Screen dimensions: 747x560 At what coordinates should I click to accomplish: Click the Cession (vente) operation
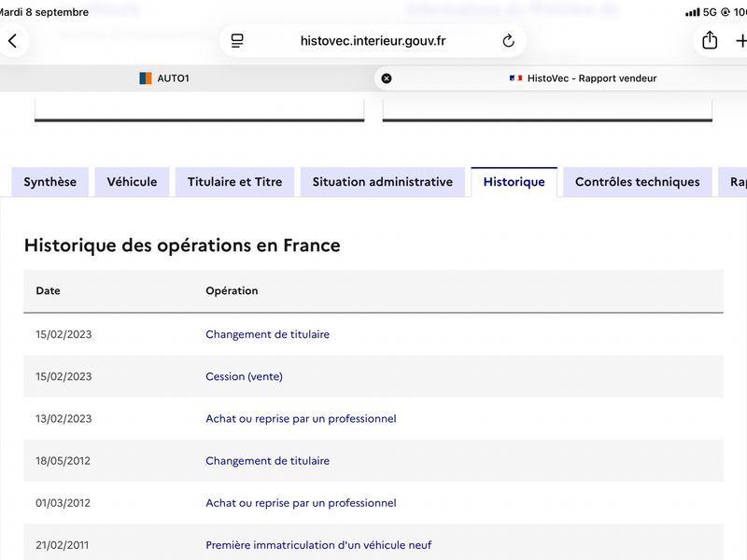pyautogui.click(x=244, y=377)
